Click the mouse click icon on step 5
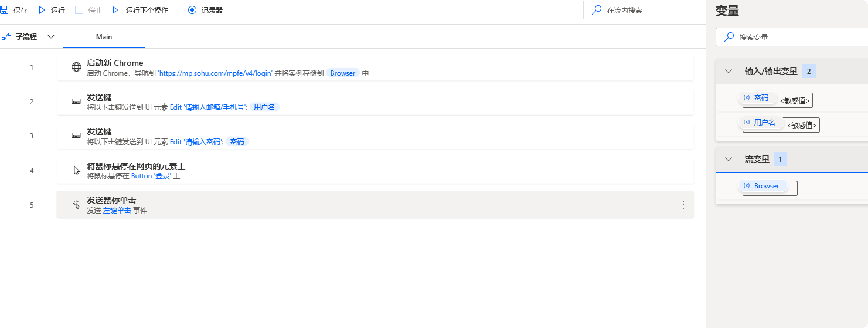Image resolution: width=868 pixels, height=328 pixels. 76,205
